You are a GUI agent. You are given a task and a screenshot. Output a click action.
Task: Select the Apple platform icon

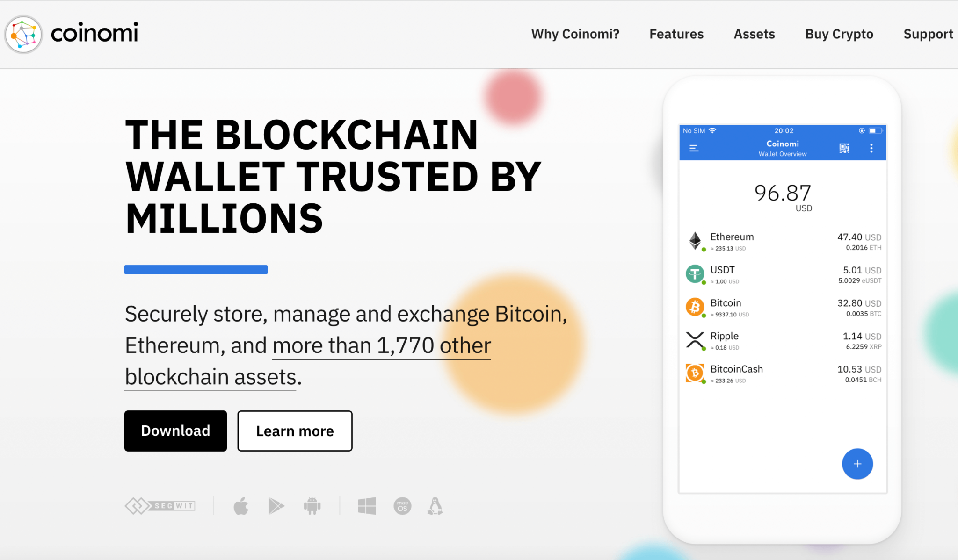241,506
